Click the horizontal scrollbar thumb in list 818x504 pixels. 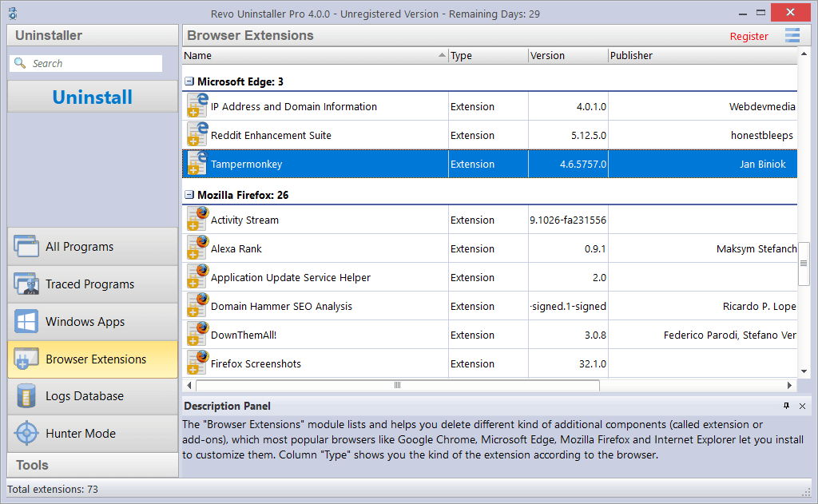click(397, 386)
